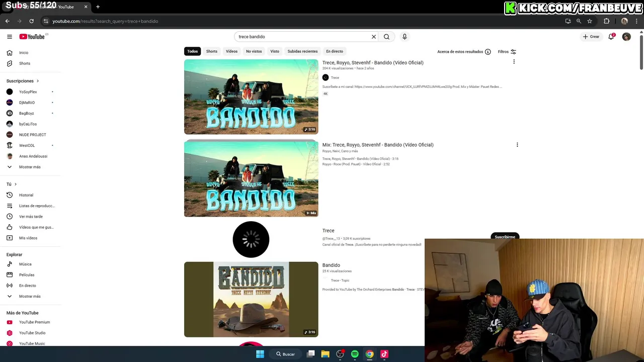Select the En directo filter chip
This screenshot has width=644, height=362.
coord(335,51)
